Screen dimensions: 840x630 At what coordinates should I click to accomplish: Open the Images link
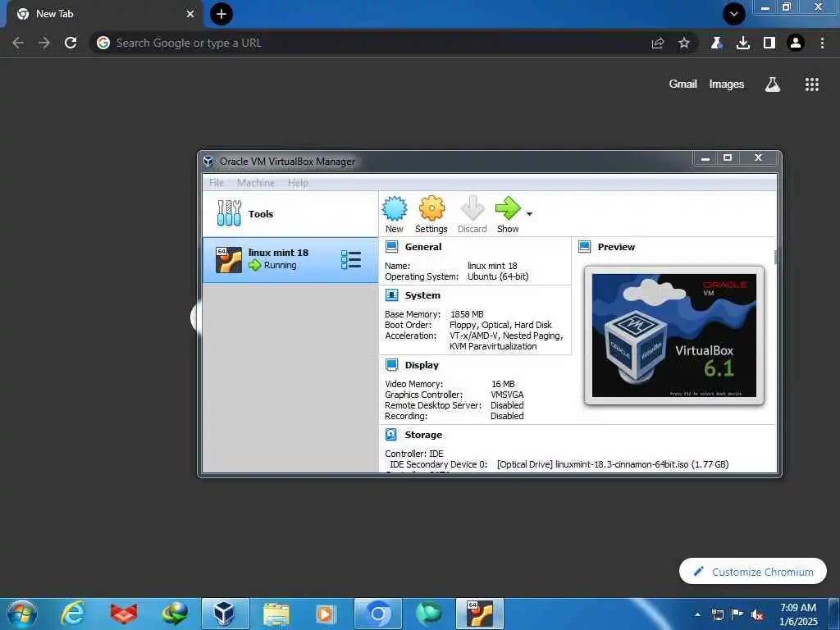coord(727,84)
